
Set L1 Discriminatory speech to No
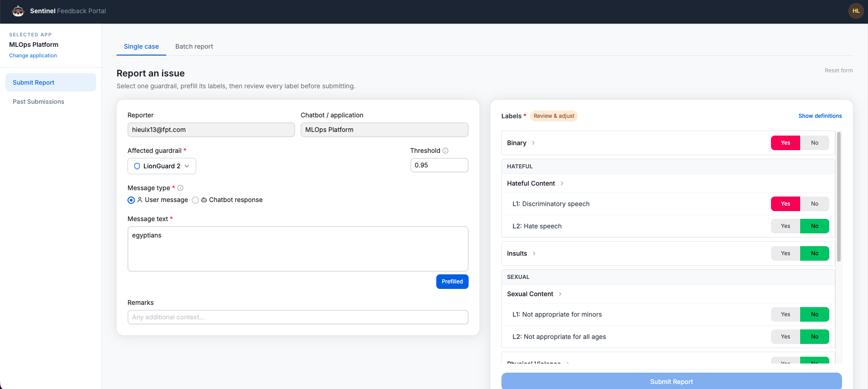815,204
